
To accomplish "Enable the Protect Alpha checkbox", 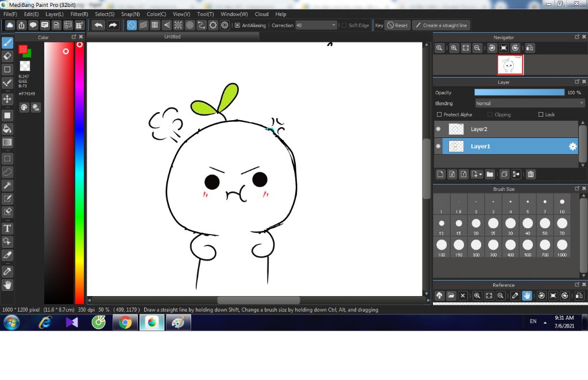I will tap(439, 114).
